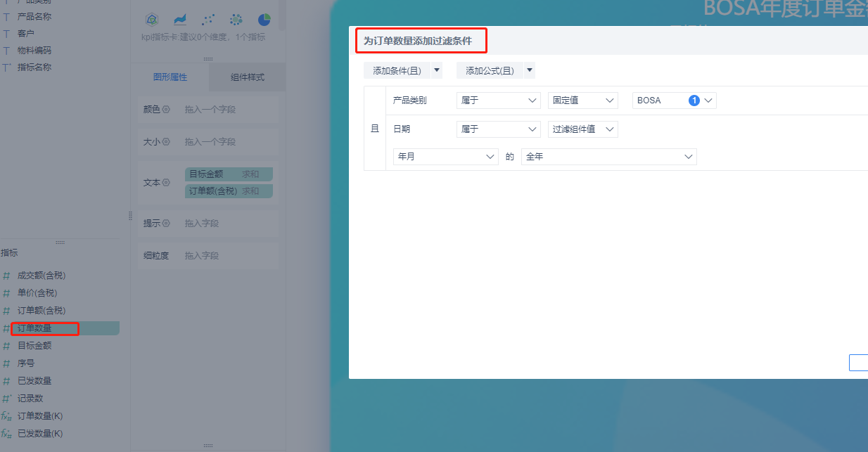This screenshot has width=868, height=452.
Task: Click the 且 logic connector label
Action: point(375,129)
